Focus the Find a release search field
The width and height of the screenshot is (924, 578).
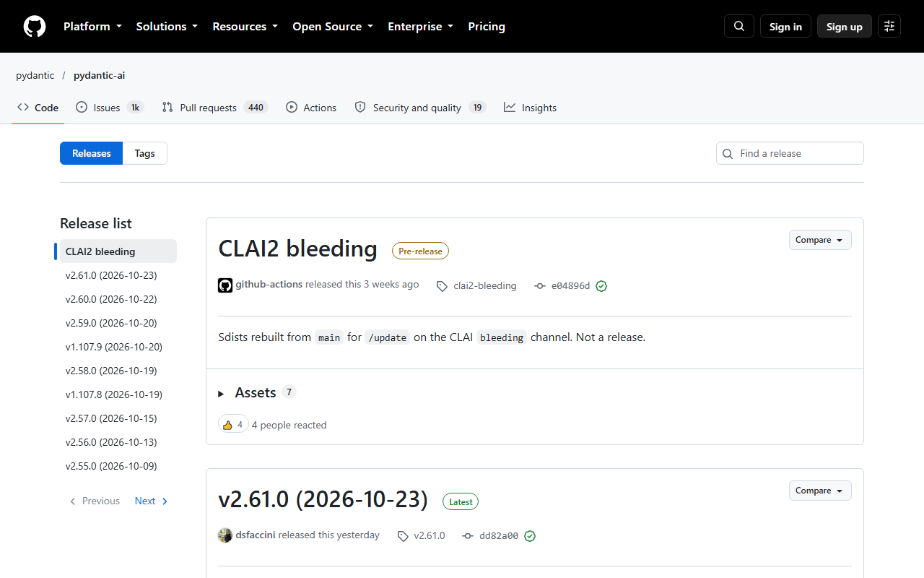point(790,153)
